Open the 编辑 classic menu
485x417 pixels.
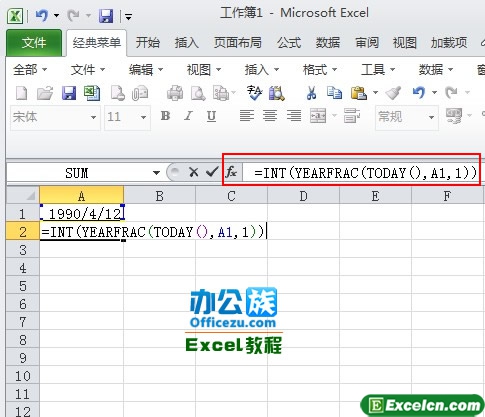pyautogui.click(x=146, y=70)
